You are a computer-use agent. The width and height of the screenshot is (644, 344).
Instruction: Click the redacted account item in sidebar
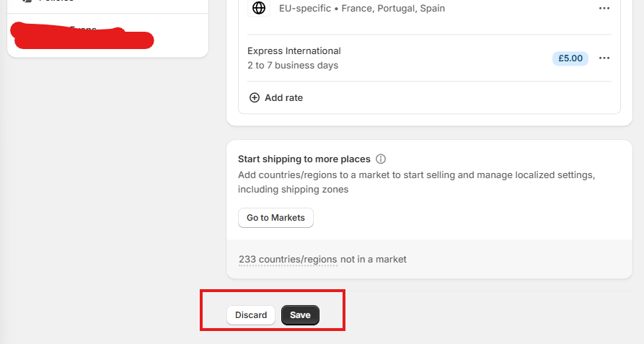pos(82,35)
